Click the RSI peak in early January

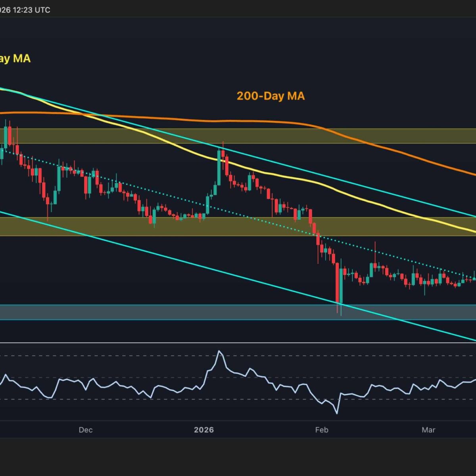(219, 351)
